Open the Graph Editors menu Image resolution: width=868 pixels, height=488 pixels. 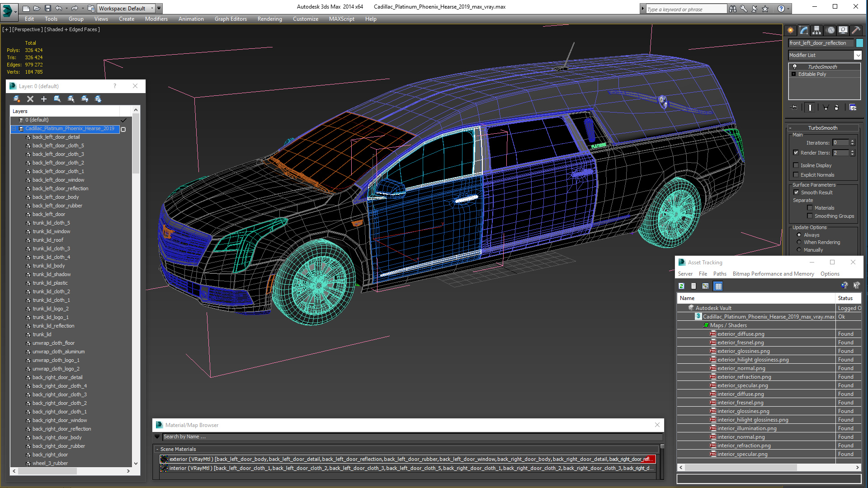231,19
